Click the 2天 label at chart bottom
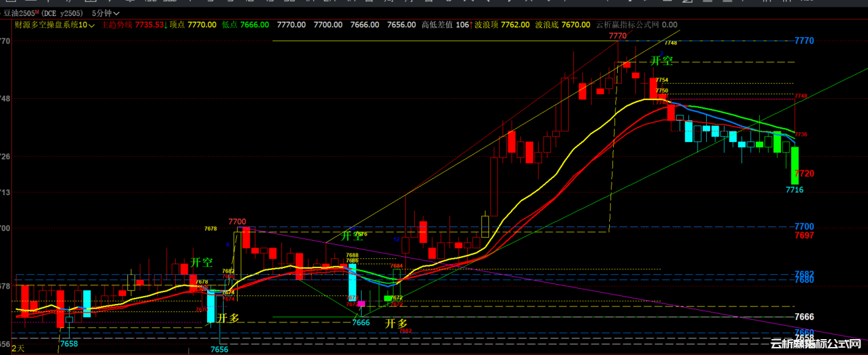Image resolution: width=868 pixels, height=355 pixels. [x=17, y=348]
